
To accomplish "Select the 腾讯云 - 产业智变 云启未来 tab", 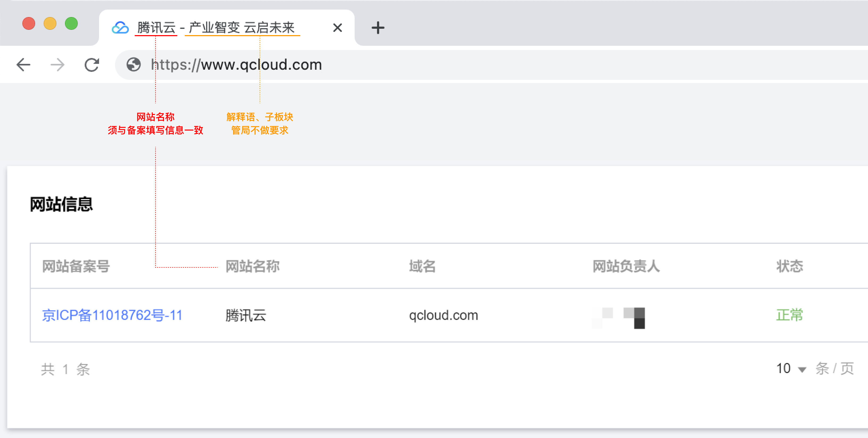I will point(226,28).
